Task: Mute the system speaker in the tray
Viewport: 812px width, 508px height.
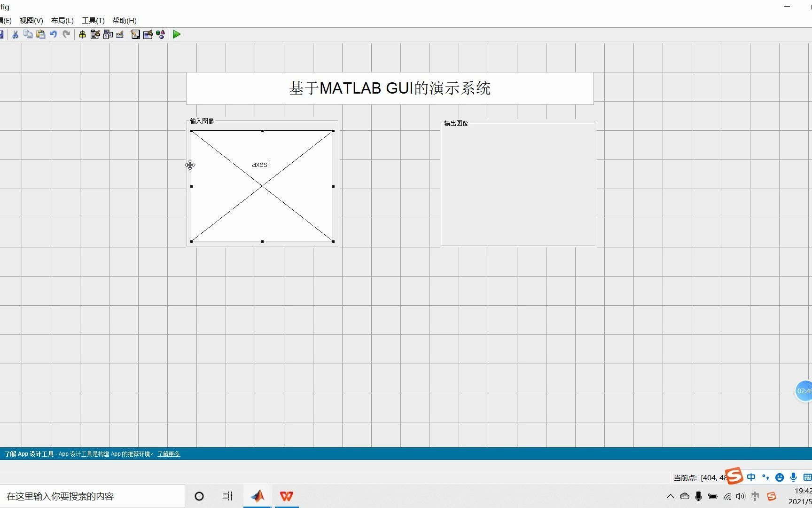Action: pos(741,496)
